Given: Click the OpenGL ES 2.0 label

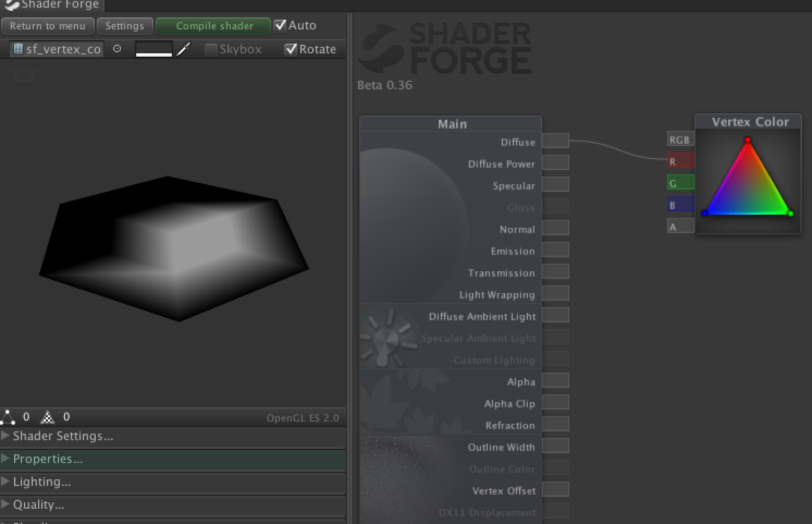Looking at the screenshot, I should tap(303, 418).
